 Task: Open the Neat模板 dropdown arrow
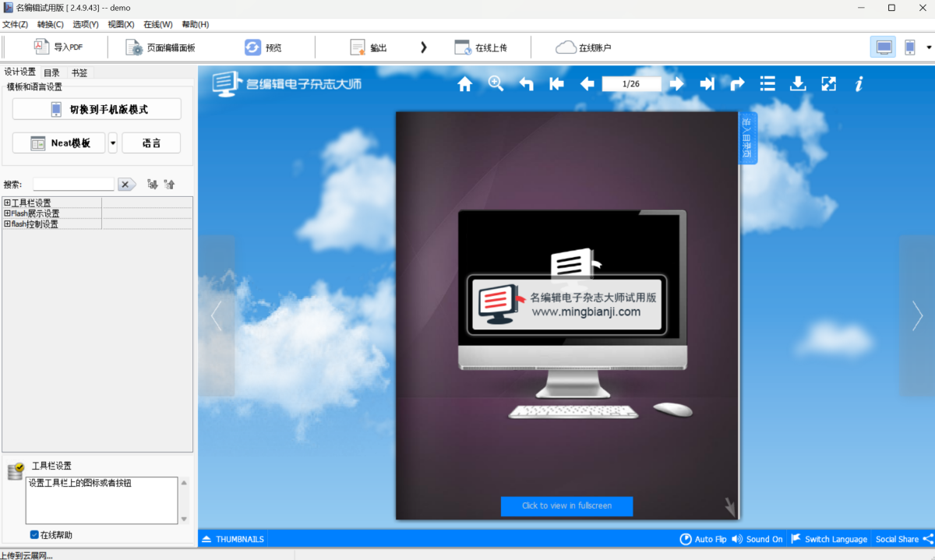tap(113, 143)
